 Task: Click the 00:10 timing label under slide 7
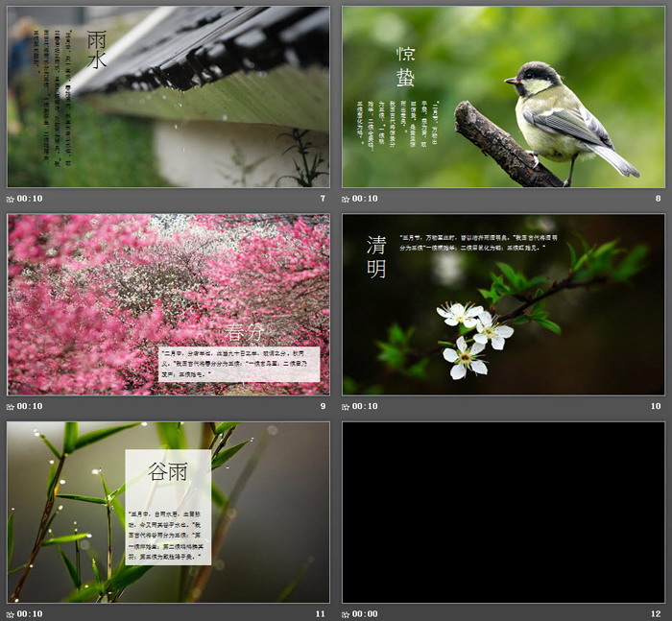pos(30,199)
